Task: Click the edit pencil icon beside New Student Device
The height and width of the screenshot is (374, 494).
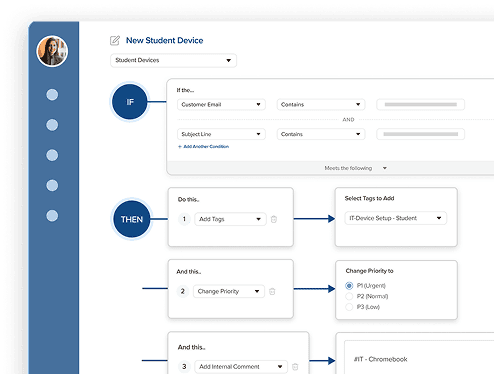Action: pyautogui.click(x=115, y=40)
